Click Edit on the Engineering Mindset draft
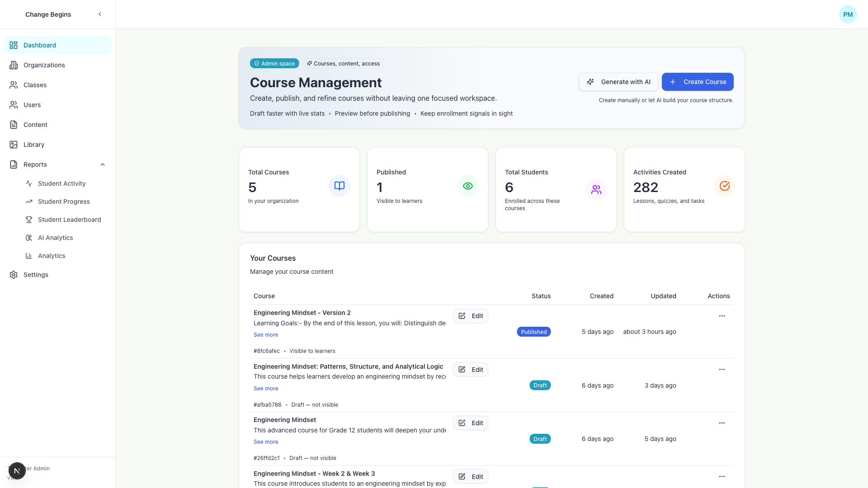The width and height of the screenshot is (868, 488). [470, 423]
